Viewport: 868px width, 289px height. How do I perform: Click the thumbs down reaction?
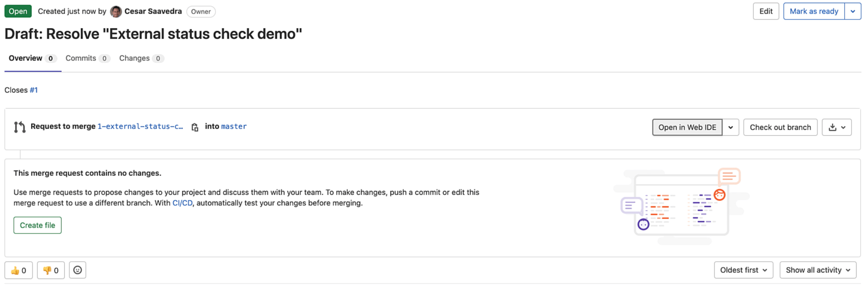point(51,270)
